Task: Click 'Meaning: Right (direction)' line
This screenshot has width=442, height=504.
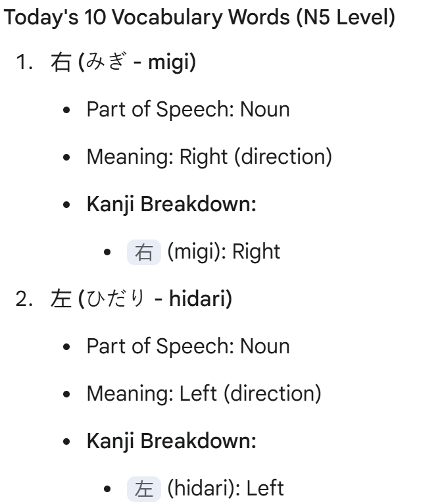Action: (209, 157)
